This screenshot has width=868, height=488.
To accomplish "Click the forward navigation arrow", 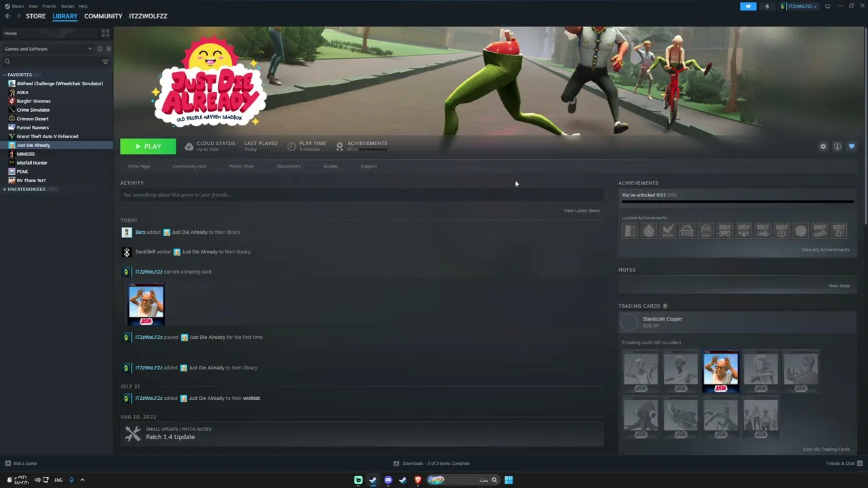I will click(x=18, y=16).
